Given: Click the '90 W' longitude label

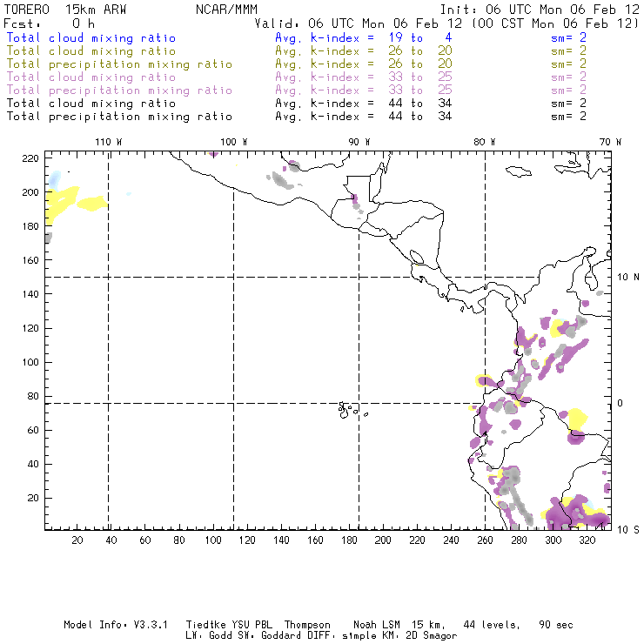Looking at the screenshot, I should [x=359, y=142].
